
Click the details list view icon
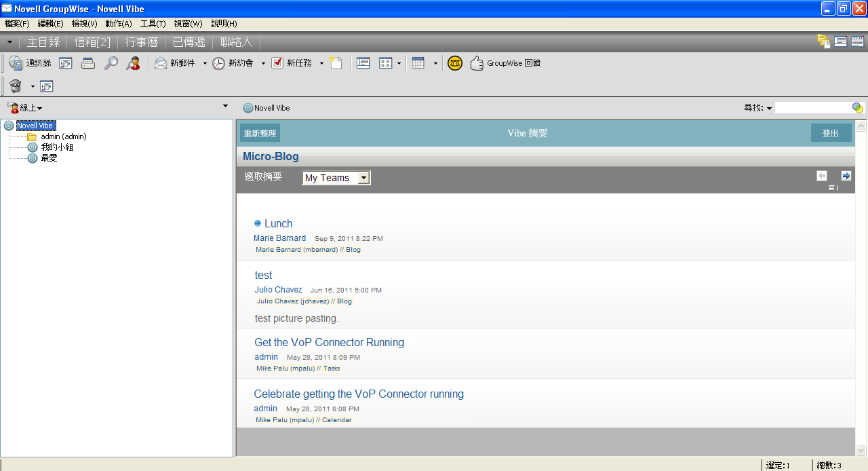363,63
